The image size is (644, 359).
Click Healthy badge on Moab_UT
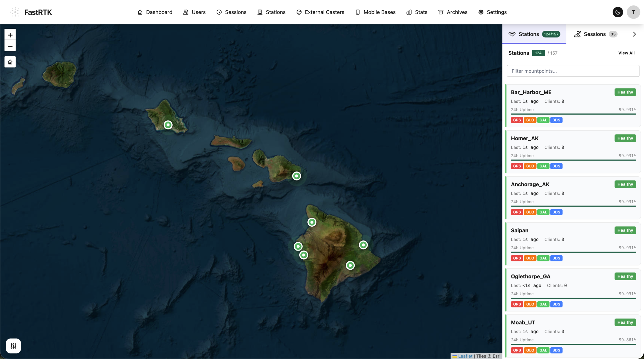(625, 323)
